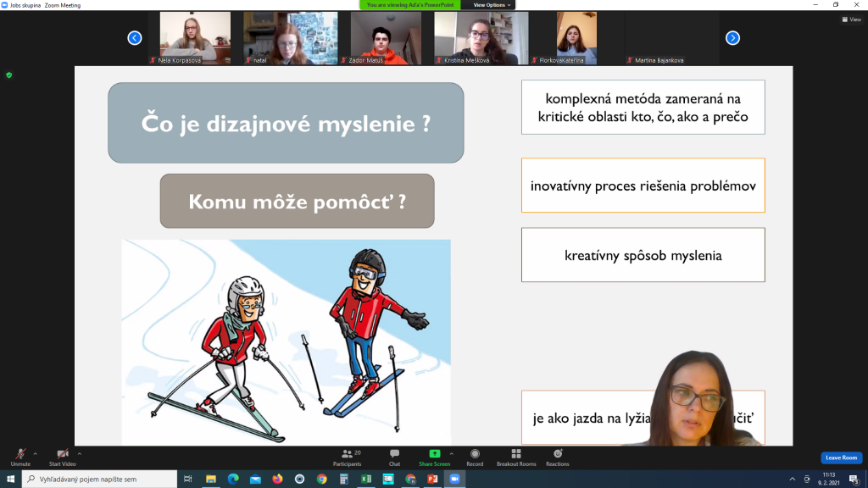Click the skiers illustration on slide
The width and height of the screenshot is (868, 488).
click(x=287, y=342)
